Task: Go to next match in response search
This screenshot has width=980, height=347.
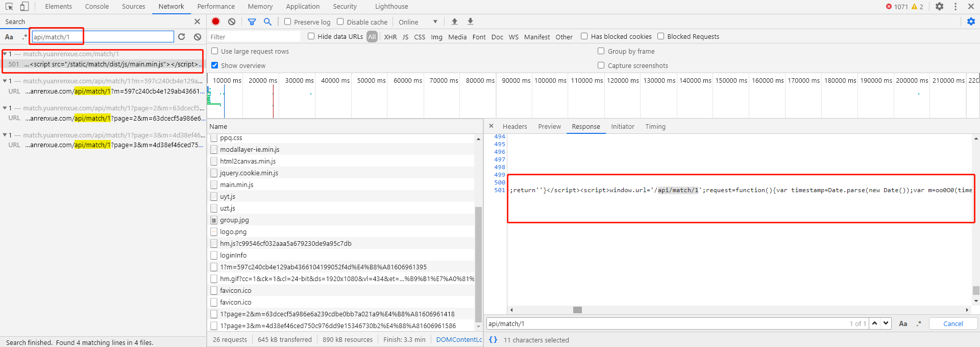Action: click(886, 323)
